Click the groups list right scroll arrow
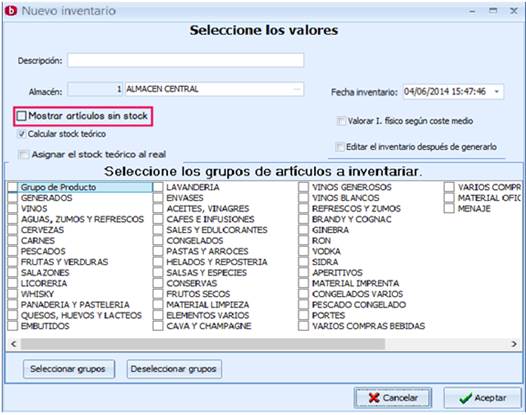This screenshot has height=415, width=526. pyautogui.click(x=514, y=344)
